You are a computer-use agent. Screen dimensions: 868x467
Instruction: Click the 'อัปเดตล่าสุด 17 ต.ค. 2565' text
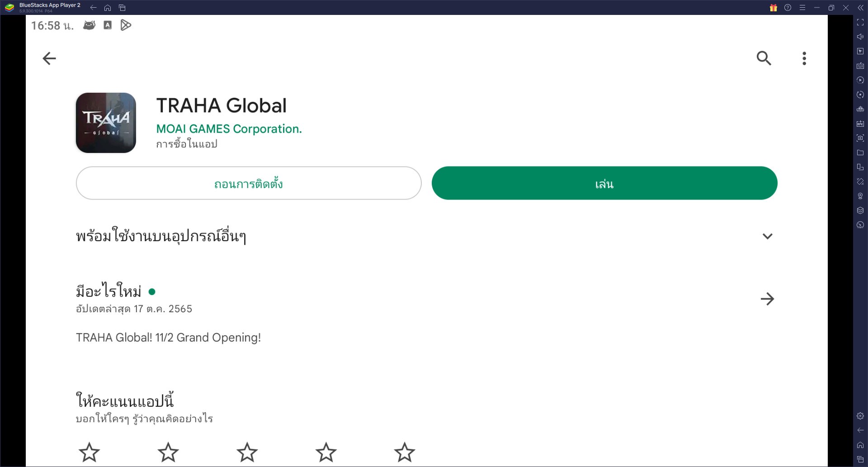[x=134, y=309]
